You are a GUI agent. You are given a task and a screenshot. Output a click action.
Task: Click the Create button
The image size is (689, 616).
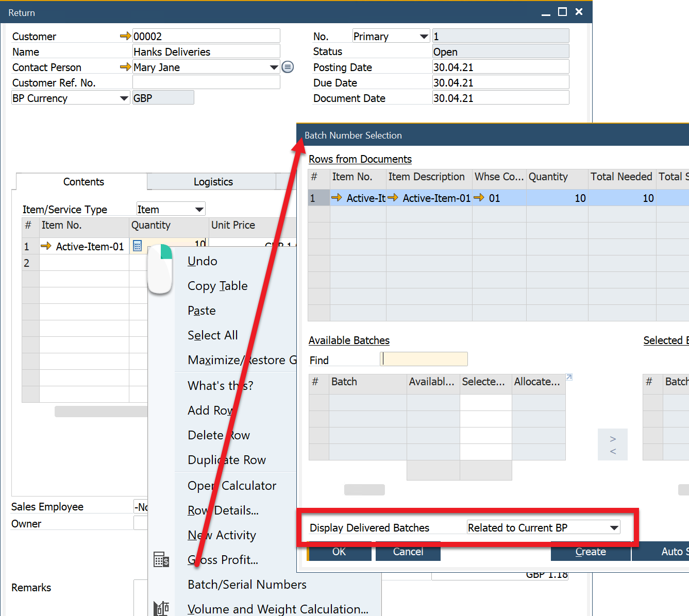[x=590, y=552]
